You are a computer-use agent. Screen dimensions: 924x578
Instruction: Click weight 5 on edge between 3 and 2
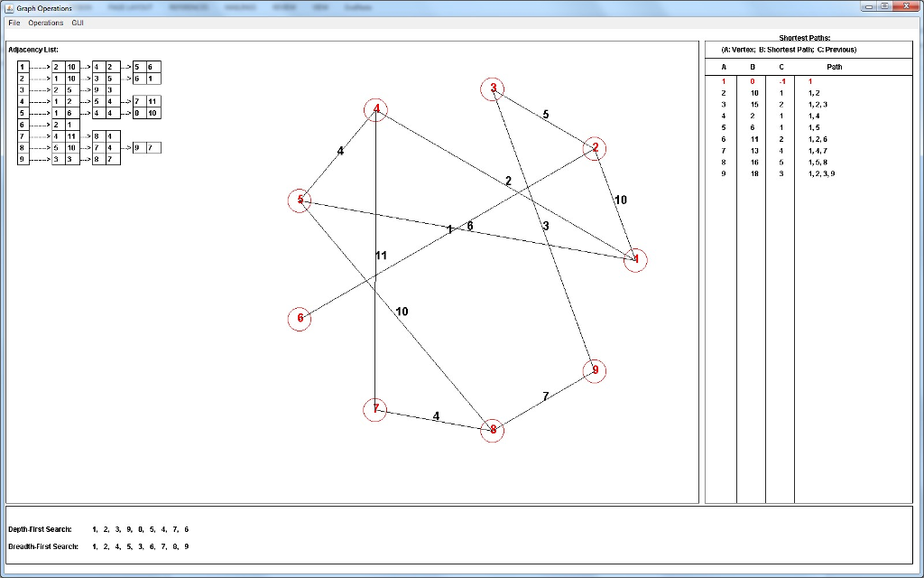(546, 115)
